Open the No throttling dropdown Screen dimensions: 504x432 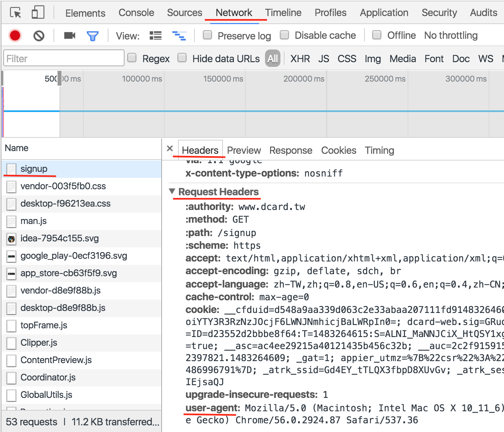450,35
